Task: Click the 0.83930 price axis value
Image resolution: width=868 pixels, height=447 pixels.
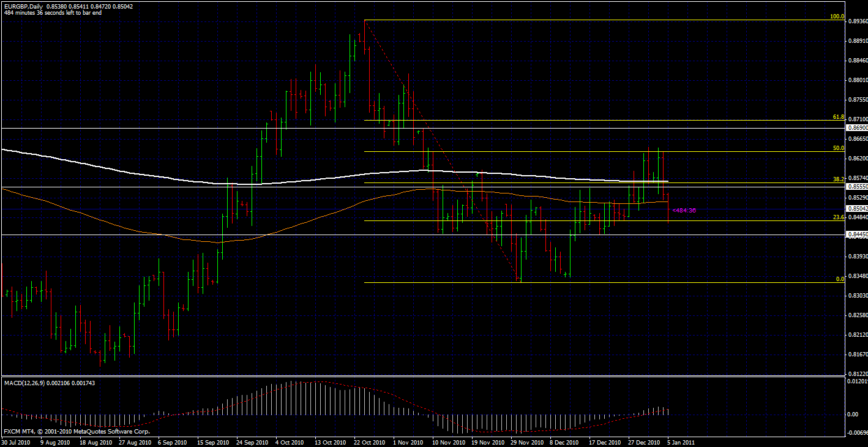Action: [858, 257]
